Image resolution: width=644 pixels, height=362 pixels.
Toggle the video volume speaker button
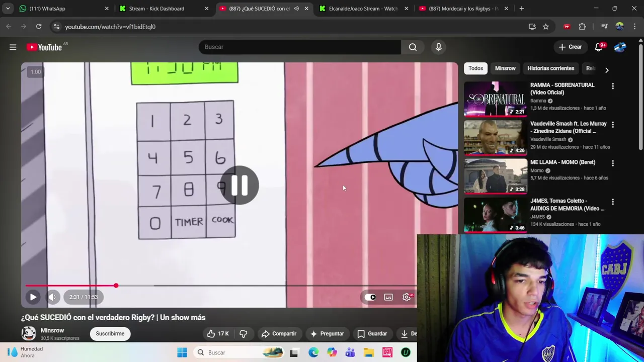pyautogui.click(x=52, y=297)
